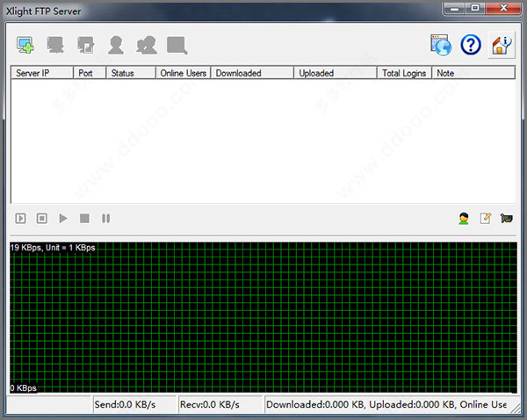Sort by the Total Logins column header
527x420 pixels.
(x=404, y=73)
